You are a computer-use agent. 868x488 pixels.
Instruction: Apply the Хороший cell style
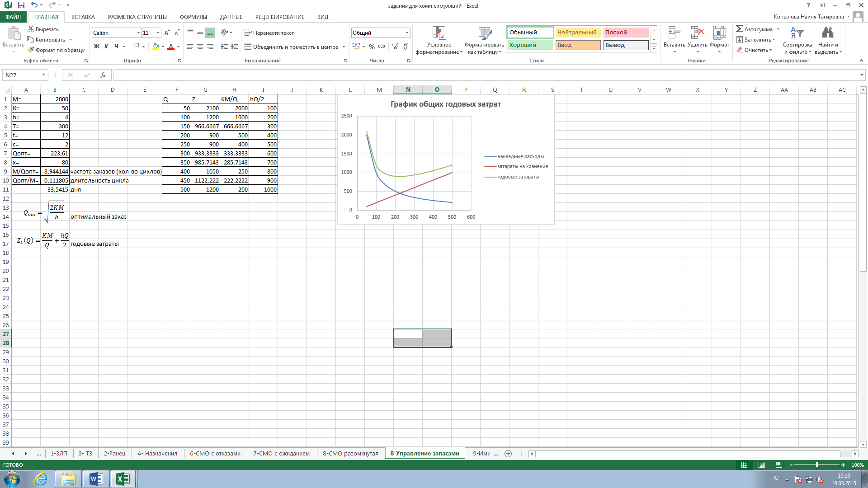point(530,45)
